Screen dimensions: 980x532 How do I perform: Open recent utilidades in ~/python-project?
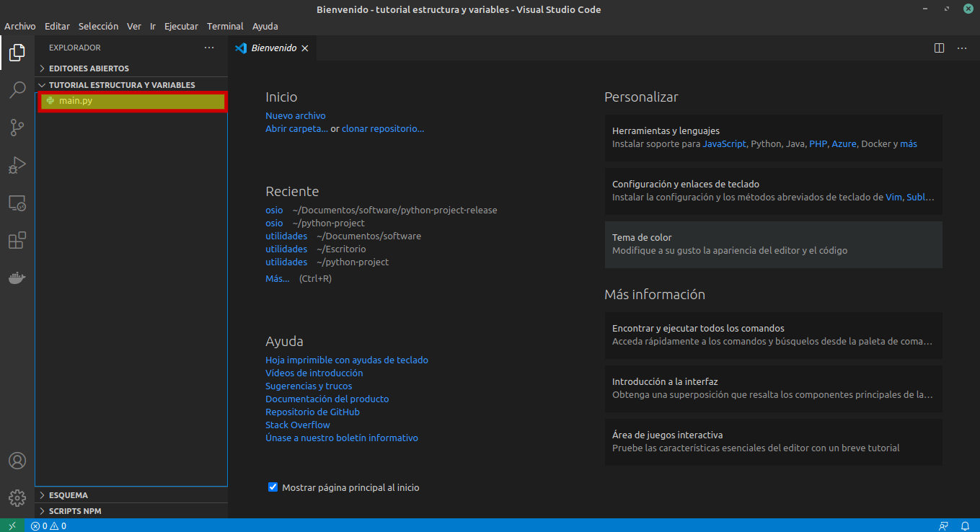tap(286, 262)
